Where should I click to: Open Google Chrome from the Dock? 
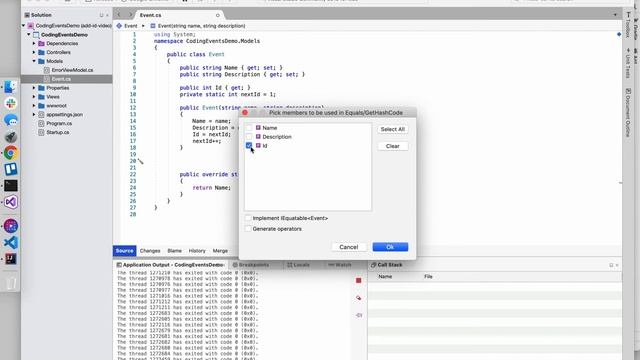[11, 153]
